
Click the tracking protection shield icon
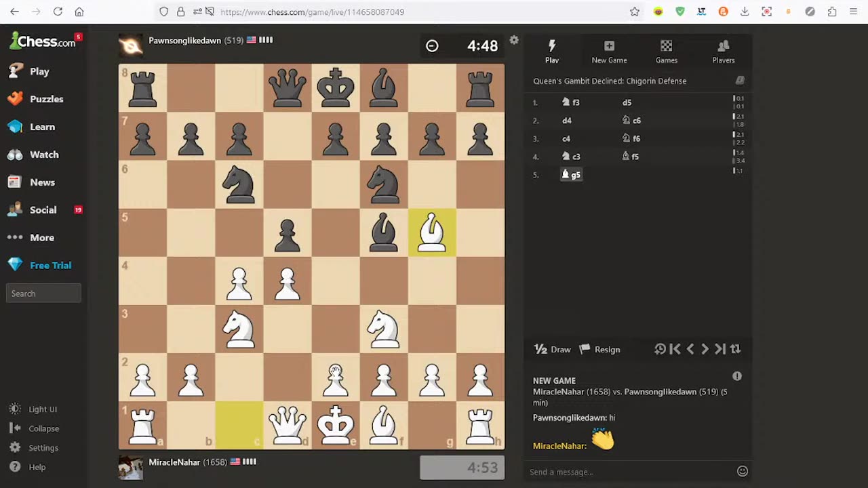164,12
